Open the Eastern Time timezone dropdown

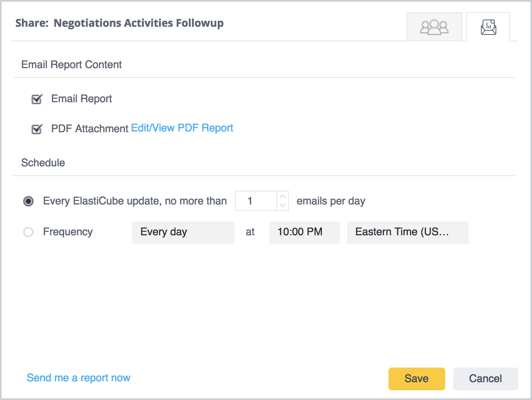pos(408,232)
